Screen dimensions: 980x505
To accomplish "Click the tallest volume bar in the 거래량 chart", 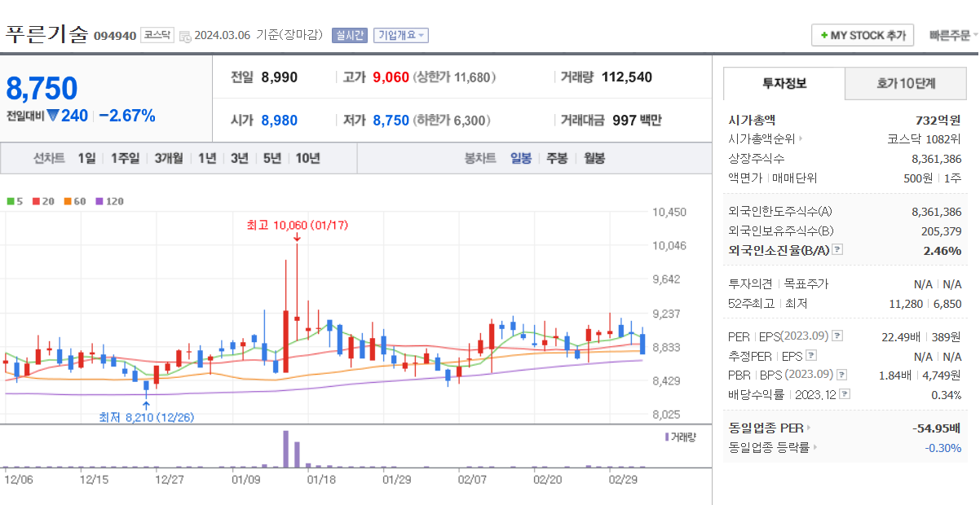I will tap(285, 449).
